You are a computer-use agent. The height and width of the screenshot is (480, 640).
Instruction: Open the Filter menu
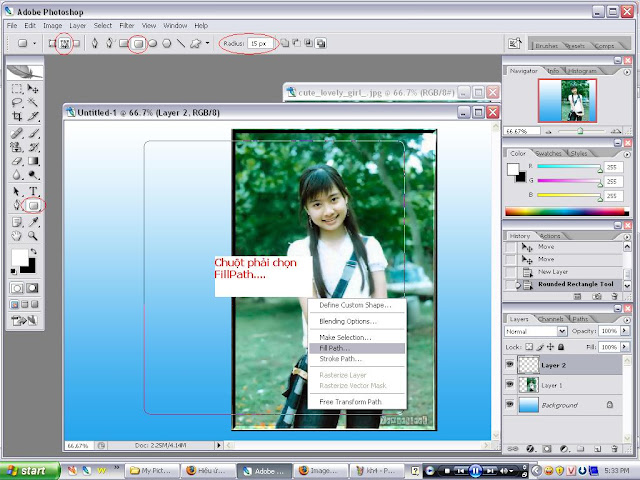pyautogui.click(x=127, y=25)
